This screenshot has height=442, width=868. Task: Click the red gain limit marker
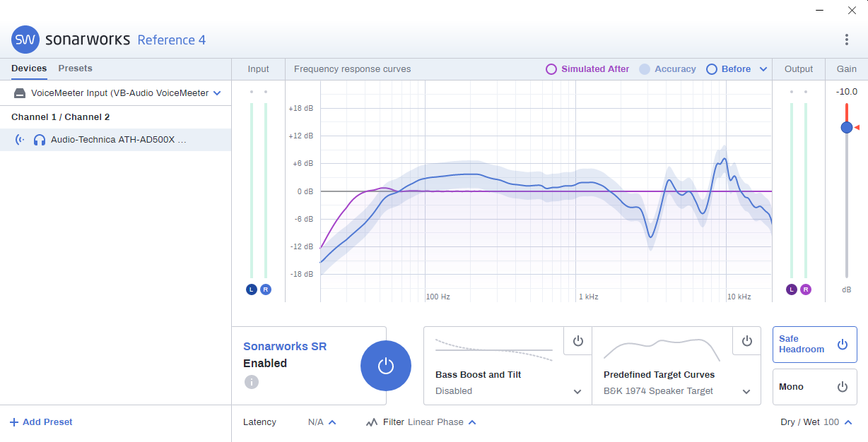pyautogui.click(x=857, y=127)
